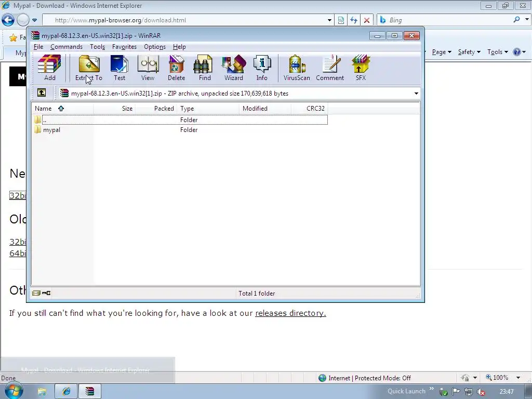
Task: Click Stop button in IE address bar
Action: click(367, 20)
